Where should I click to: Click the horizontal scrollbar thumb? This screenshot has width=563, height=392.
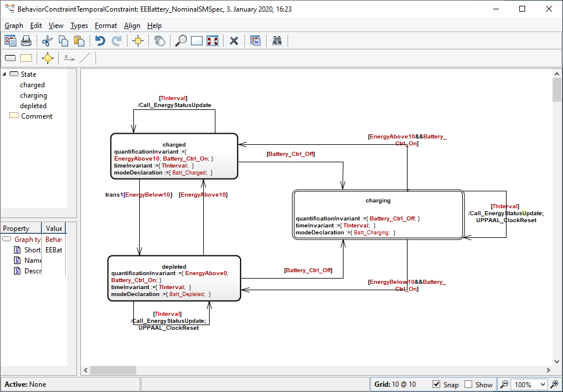coord(105,370)
